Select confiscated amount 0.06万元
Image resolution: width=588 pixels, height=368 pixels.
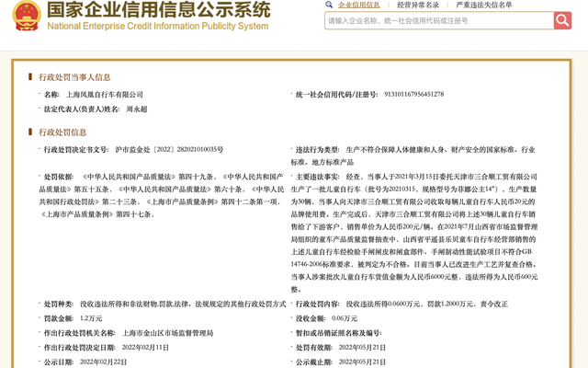point(345,318)
